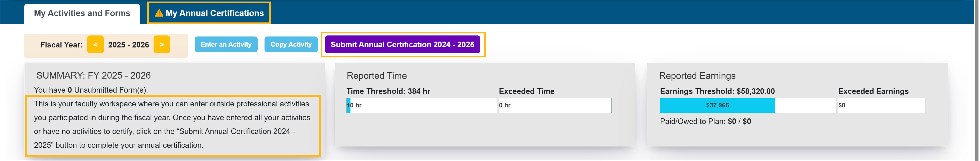Screen dimensions: 980x161
Task: Click the warning icon on Annual Certifications tab
Action: 159,13
